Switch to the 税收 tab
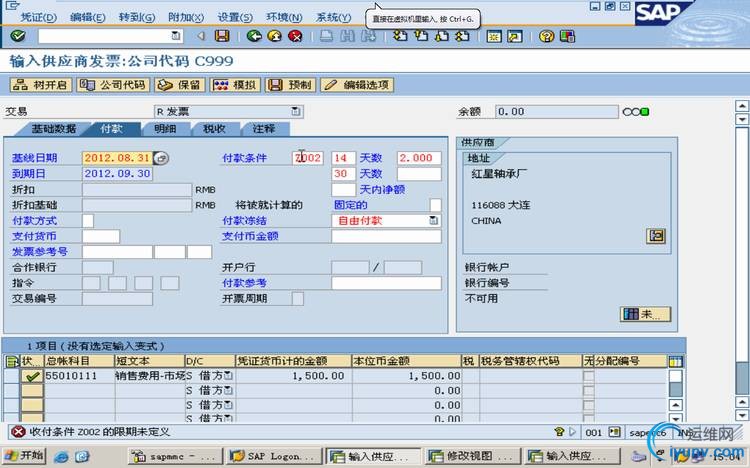This screenshot has height=468, width=750. tap(214, 129)
